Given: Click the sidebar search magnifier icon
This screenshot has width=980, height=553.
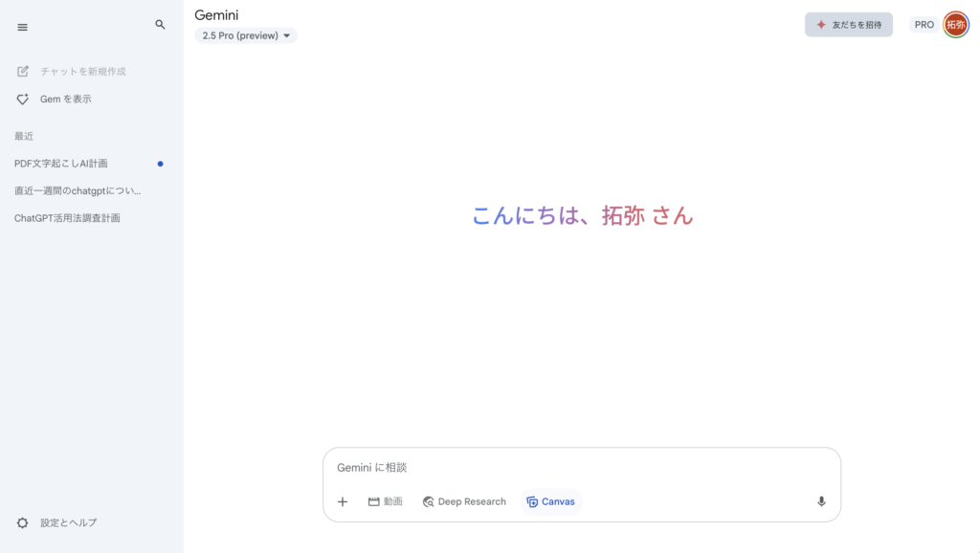Looking at the screenshot, I should [160, 24].
